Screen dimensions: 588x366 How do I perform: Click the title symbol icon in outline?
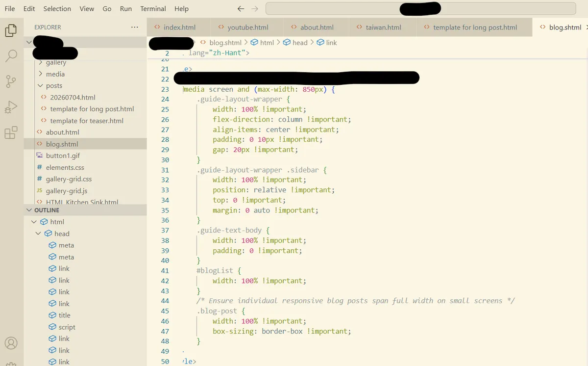point(52,315)
